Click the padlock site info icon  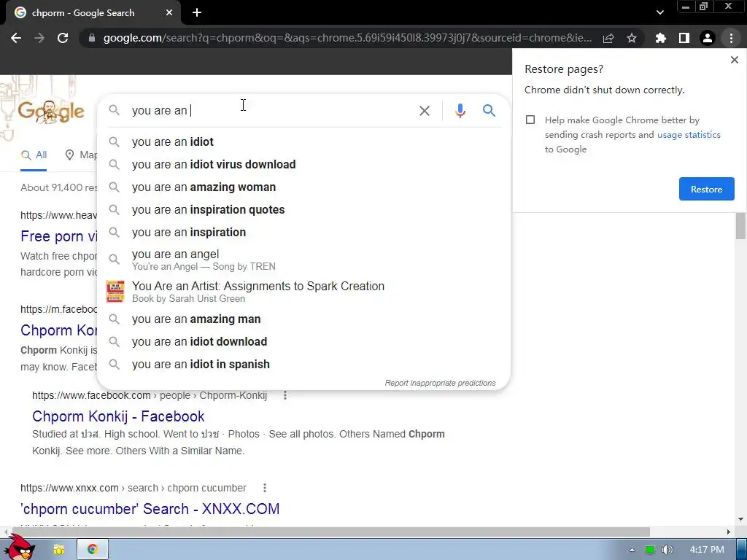click(x=92, y=38)
